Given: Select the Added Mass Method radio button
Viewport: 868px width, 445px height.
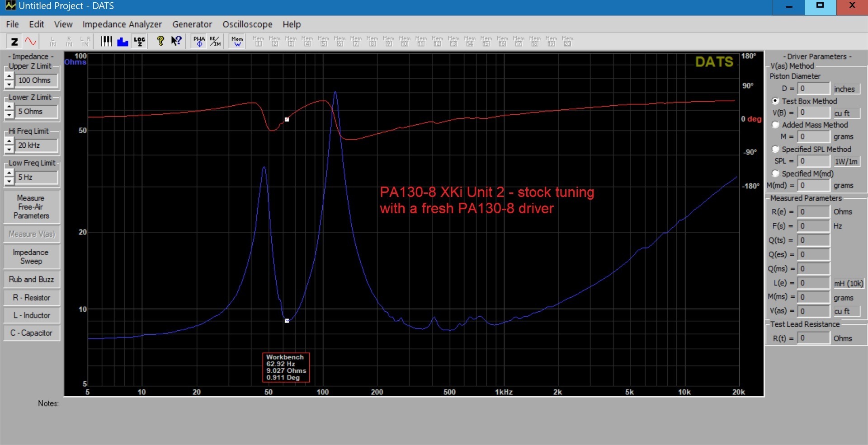Looking at the screenshot, I should click(x=775, y=125).
